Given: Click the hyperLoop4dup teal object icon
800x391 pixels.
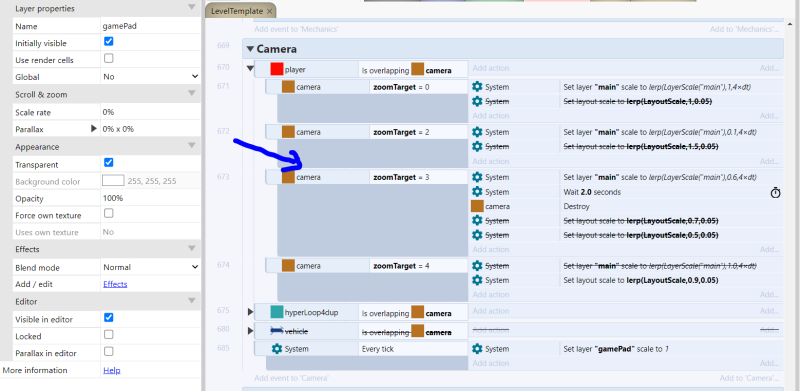Looking at the screenshot, I should pos(277,312).
